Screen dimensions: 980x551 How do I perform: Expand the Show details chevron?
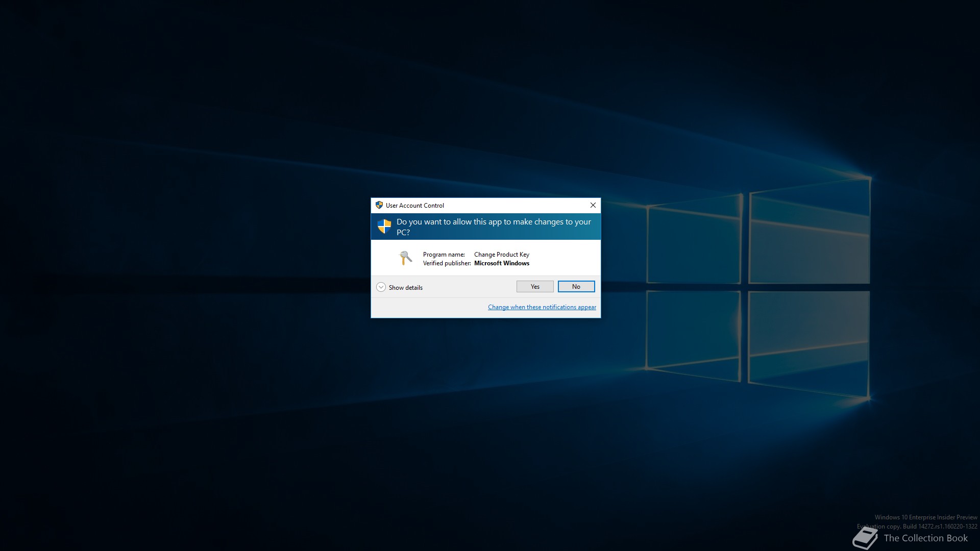tap(381, 287)
